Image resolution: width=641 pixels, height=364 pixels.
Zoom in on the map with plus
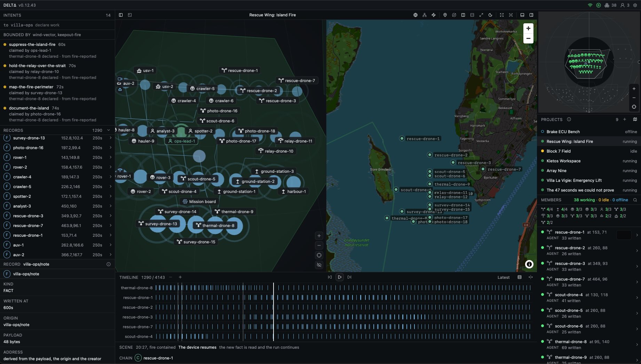528,29
